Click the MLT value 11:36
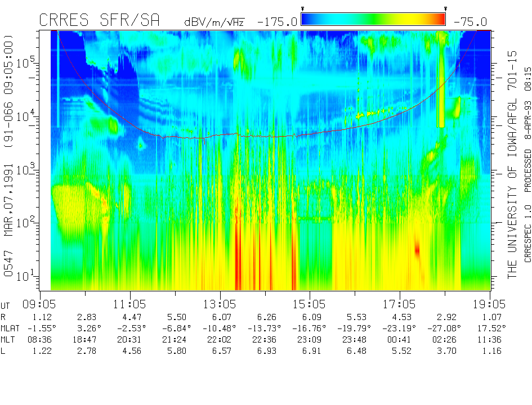Viewport: 532px width, 405px height. click(x=489, y=340)
